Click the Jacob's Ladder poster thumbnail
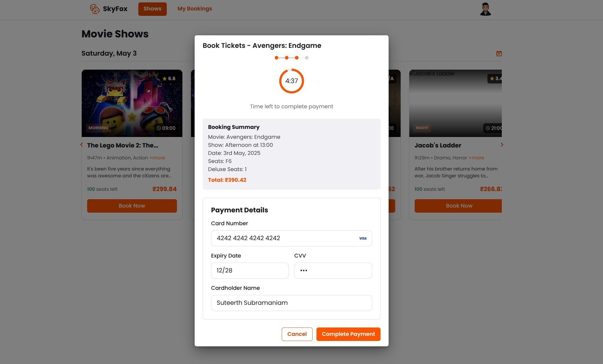 [x=455, y=103]
